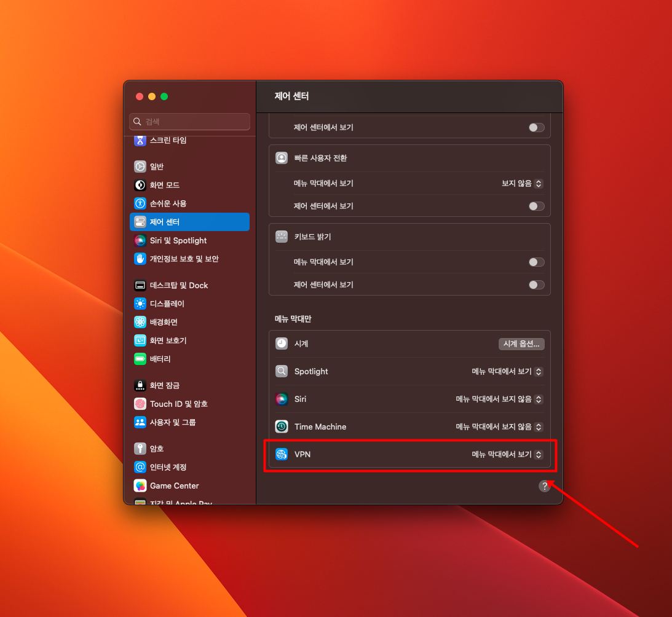Screen dimensions: 672x617
Task: Select the Screen Saver (화면 보호기) icon
Action: point(140,340)
